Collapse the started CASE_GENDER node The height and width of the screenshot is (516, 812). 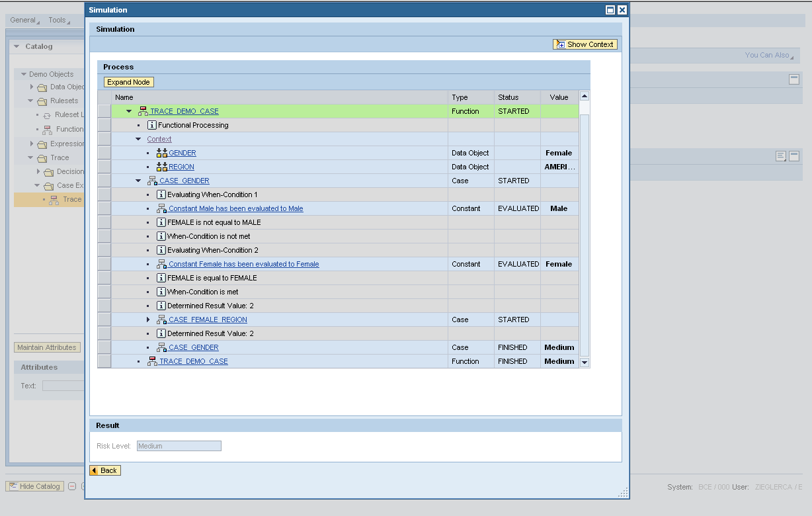(138, 181)
